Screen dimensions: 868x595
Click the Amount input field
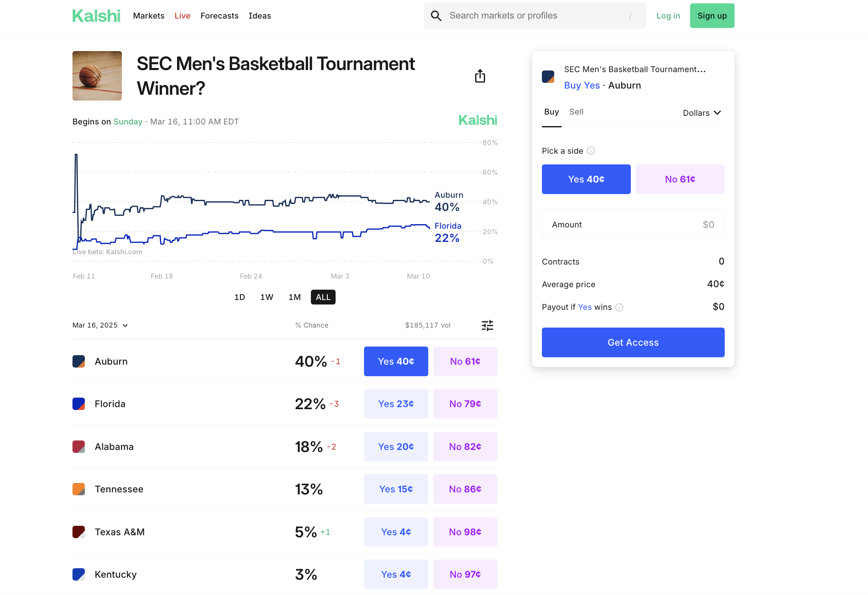pyautogui.click(x=633, y=225)
